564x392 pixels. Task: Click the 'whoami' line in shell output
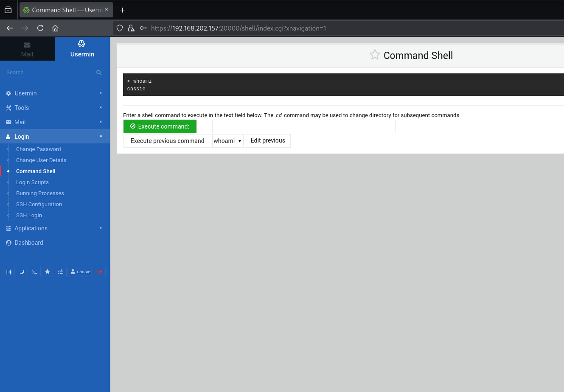(139, 81)
